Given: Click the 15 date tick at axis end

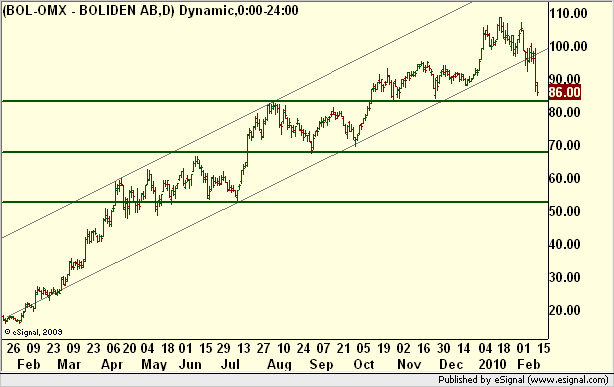Looking at the screenshot, I should point(543,348).
